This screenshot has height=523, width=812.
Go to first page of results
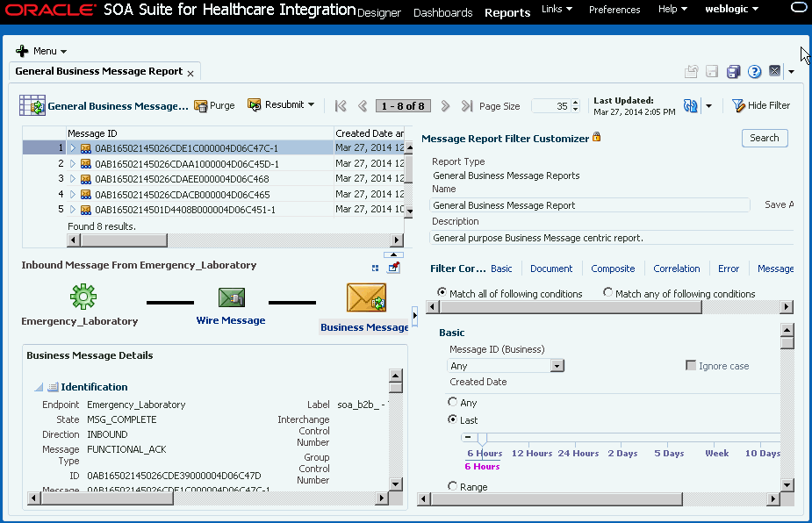click(x=341, y=106)
